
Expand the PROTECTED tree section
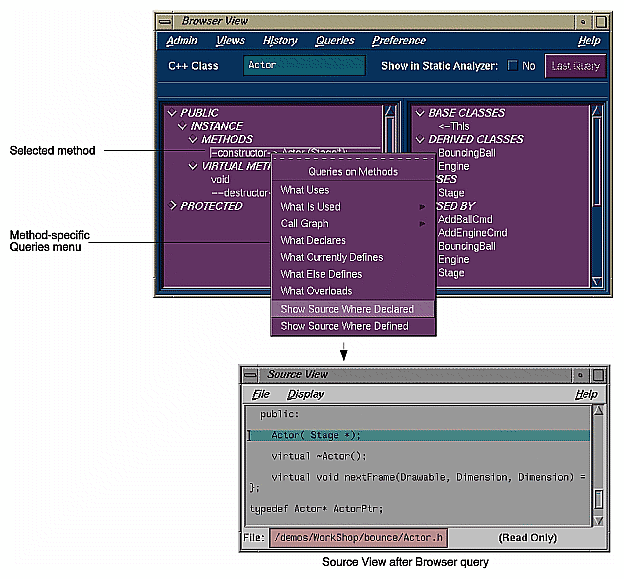coord(172,206)
